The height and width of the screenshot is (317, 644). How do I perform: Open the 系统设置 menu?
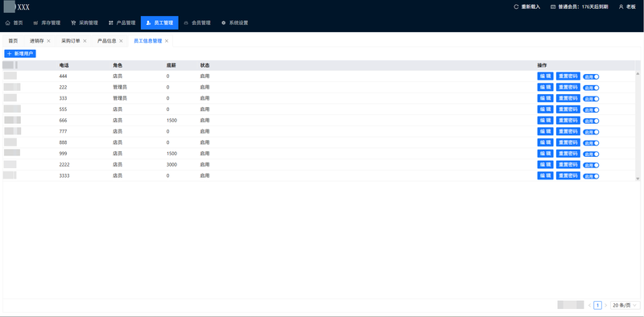click(x=235, y=23)
